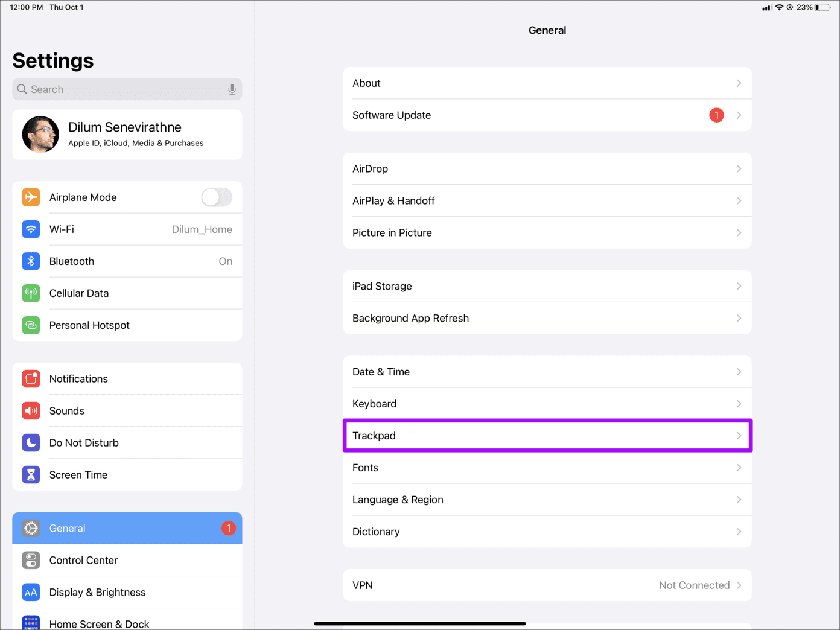This screenshot has width=840, height=630.
Task: Tap the Notifications icon
Action: (x=31, y=379)
